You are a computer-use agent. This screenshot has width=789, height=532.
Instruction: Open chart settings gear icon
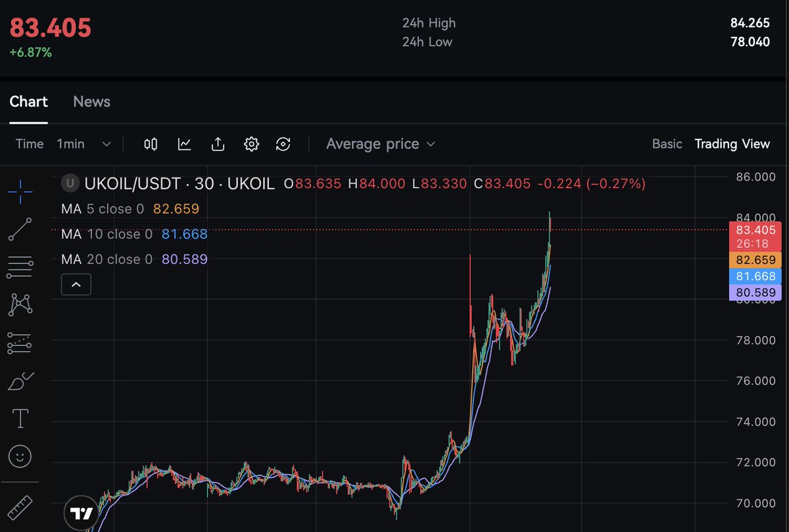pyautogui.click(x=251, y=144)
